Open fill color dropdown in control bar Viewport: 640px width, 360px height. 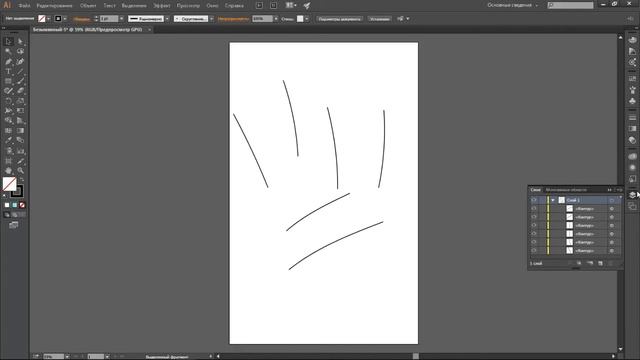click(49, 19)
